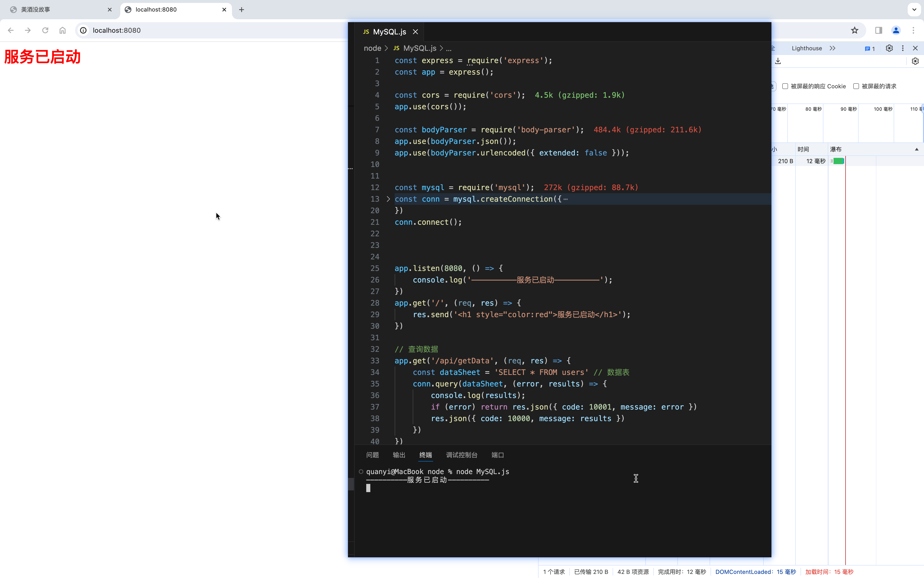Click the 瀑布 waterfall column header
Viewport: 924px width, 578px height.
[x=836, y=149]
